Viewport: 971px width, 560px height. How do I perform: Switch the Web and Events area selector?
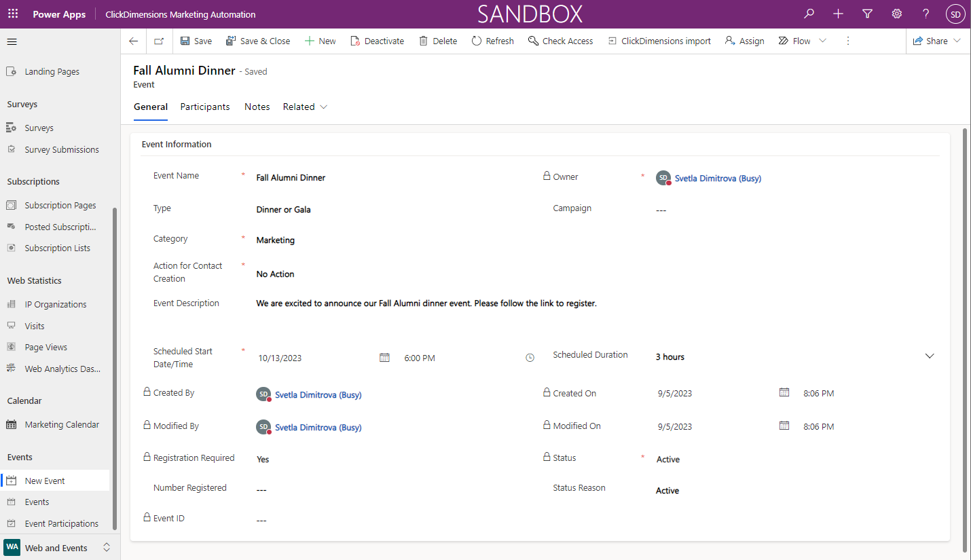[57, 548]
